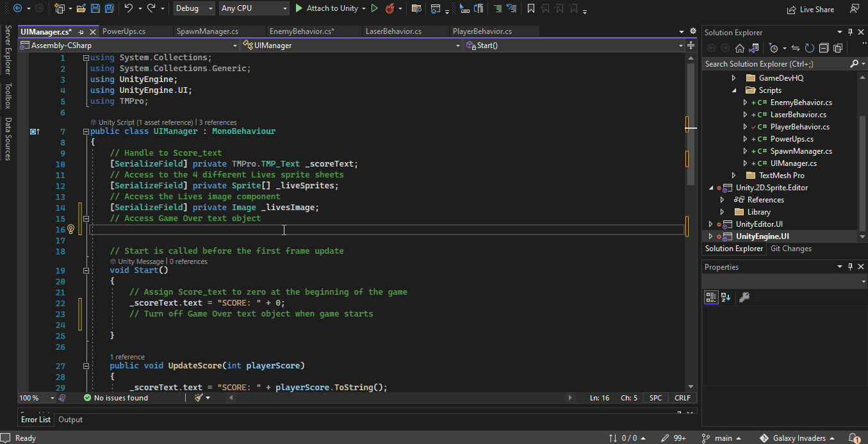Viewport: 868px width, 444px height.
Task: Open the Debug configuration dropdown
Action: (195, 8)
